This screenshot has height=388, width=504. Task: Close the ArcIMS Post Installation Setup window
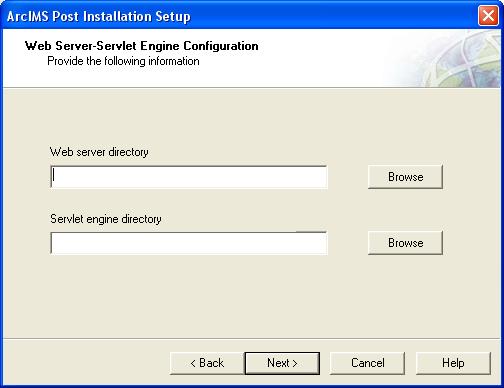tap(488, 16)
